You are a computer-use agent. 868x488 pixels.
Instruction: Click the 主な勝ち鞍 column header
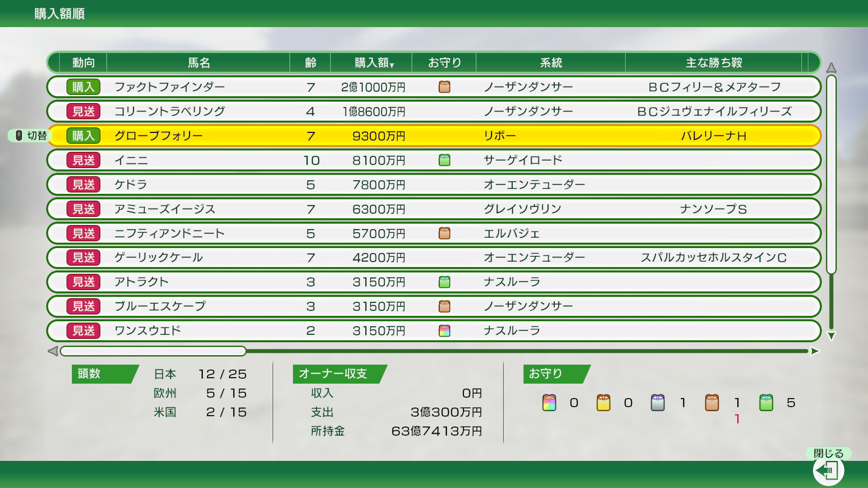pyautogui.click(x=713, y=62)
